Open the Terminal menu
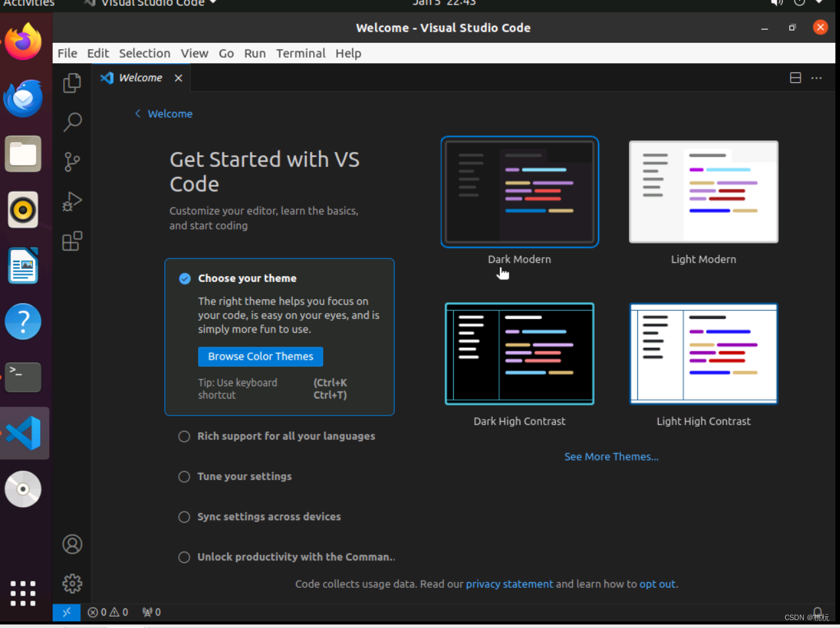Viewport: 840px width, 628px height. (x=300, y=53)
